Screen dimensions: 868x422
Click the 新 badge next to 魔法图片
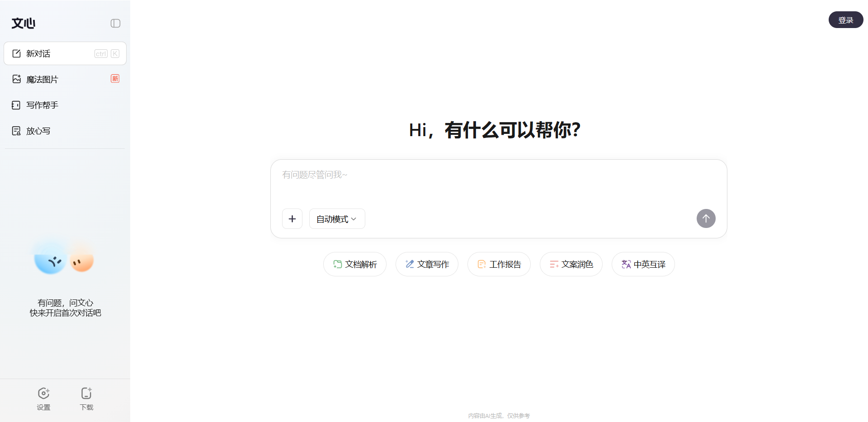pyautogui.click(x=115, y=78)
